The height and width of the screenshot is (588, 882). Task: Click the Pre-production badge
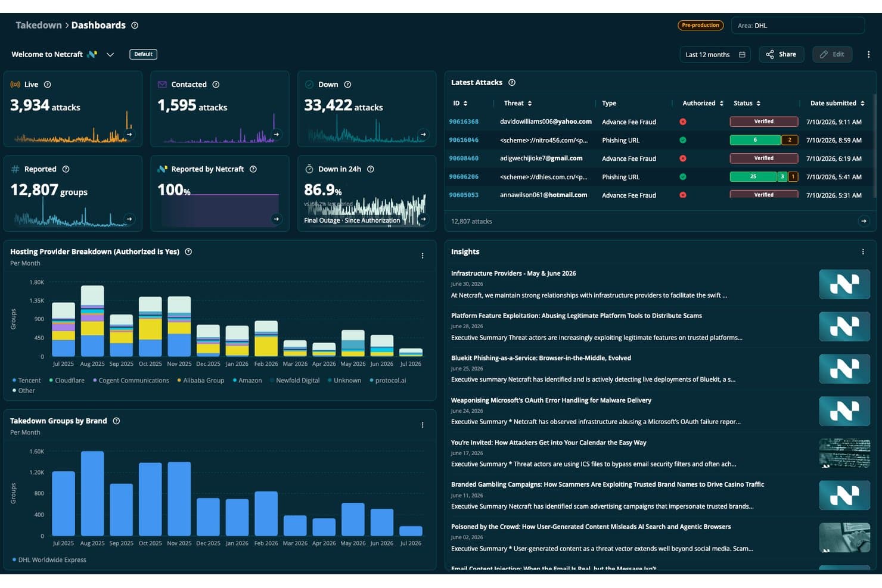[x=700, y=25]
